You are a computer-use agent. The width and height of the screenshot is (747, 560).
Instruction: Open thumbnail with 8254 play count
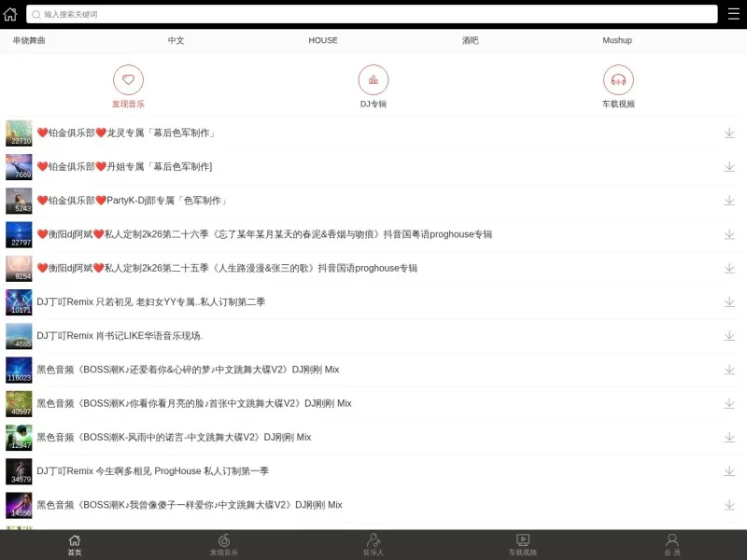point(19,268)
